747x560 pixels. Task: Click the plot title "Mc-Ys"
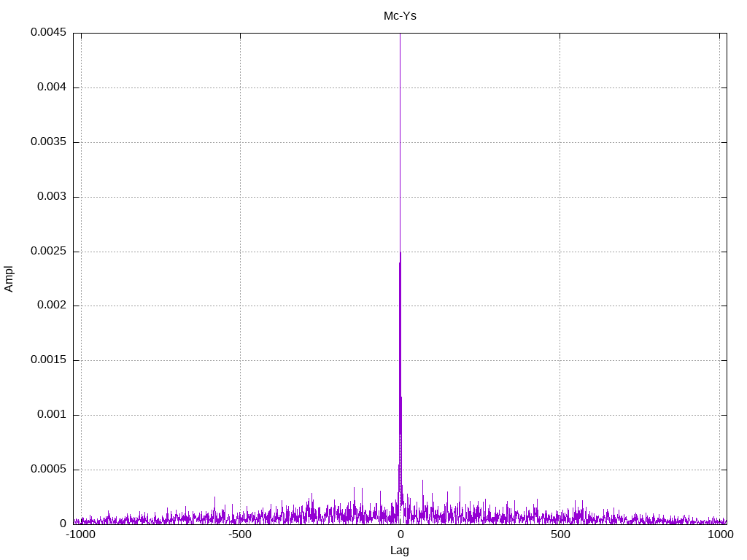coord(400,16)
